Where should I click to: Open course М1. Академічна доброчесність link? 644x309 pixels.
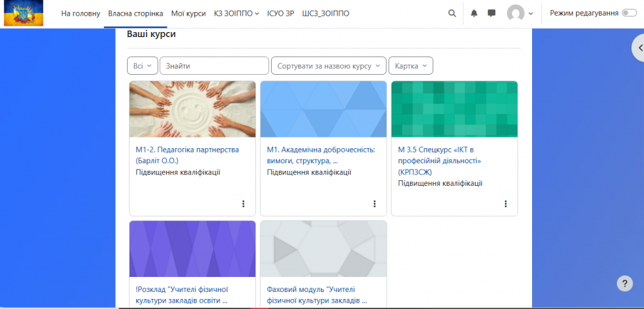321,155
